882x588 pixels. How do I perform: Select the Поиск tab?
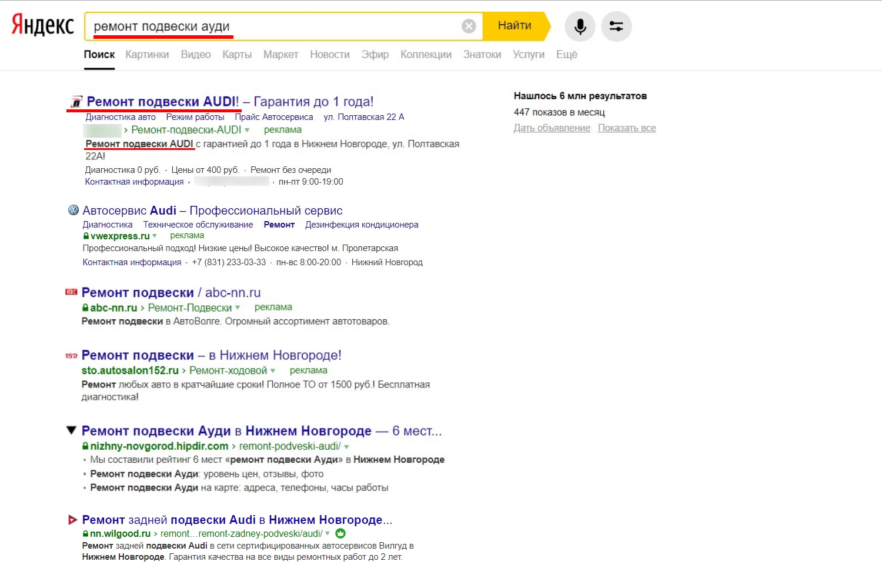(x=99, y=55)
